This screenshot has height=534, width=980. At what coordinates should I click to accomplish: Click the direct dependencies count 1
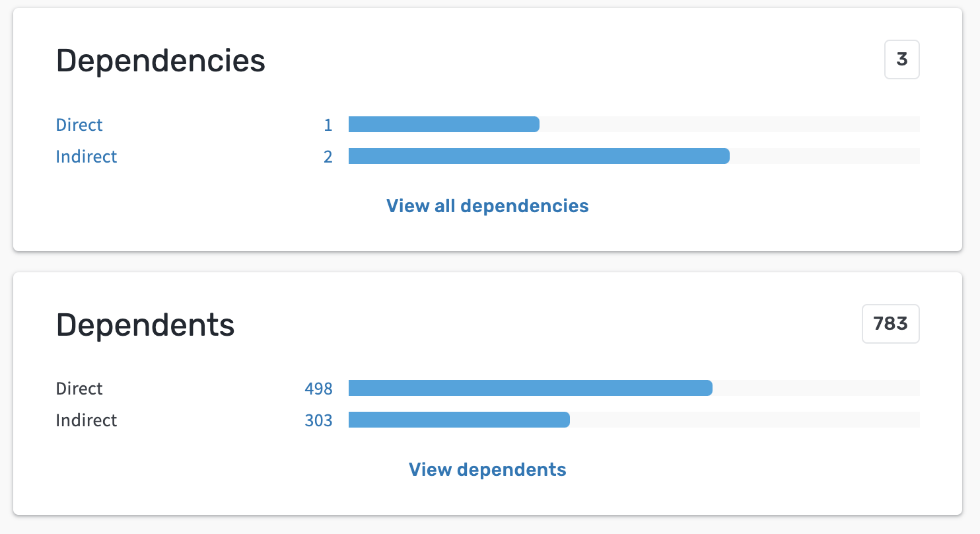coord(328,124)
